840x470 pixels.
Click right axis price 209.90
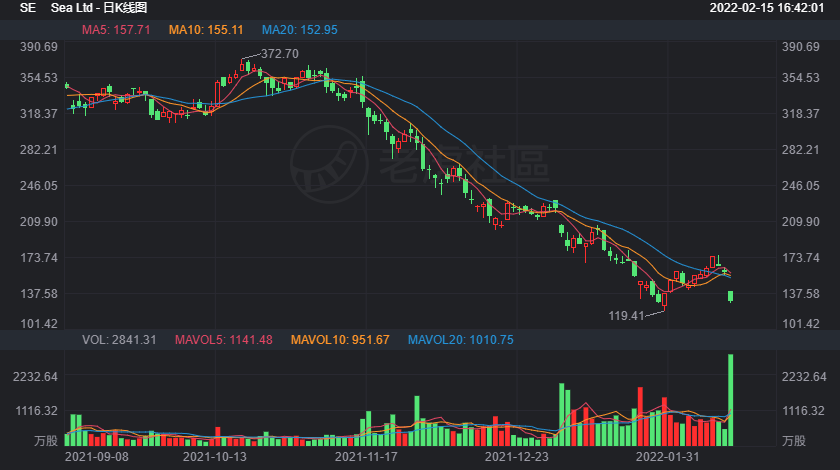click(801, 222)
